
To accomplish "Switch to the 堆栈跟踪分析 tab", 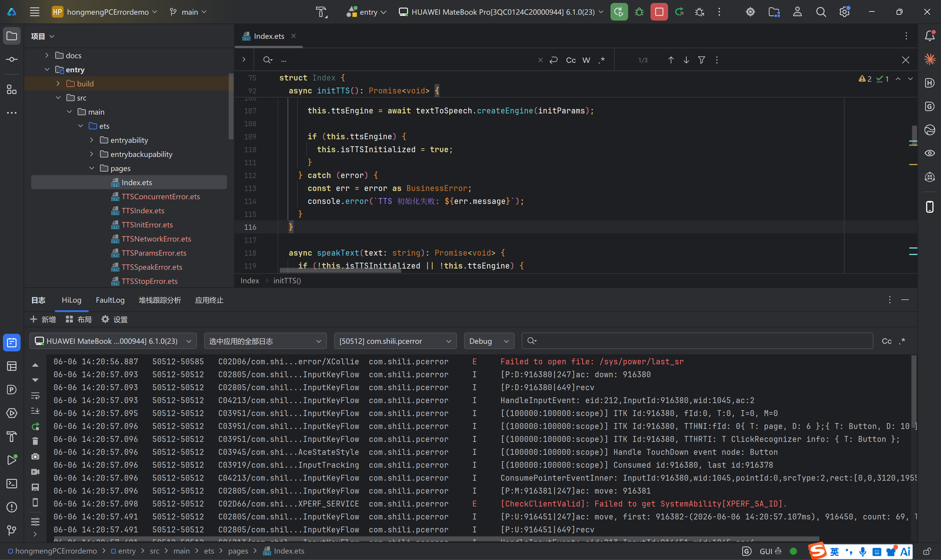I will 160,300.
